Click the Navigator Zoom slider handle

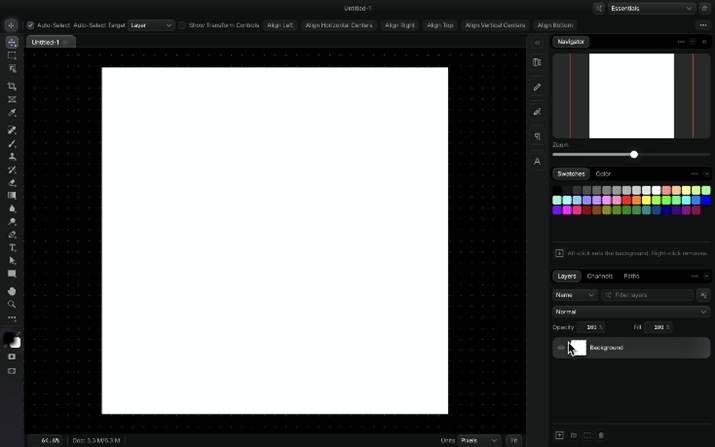coord(634,155)
